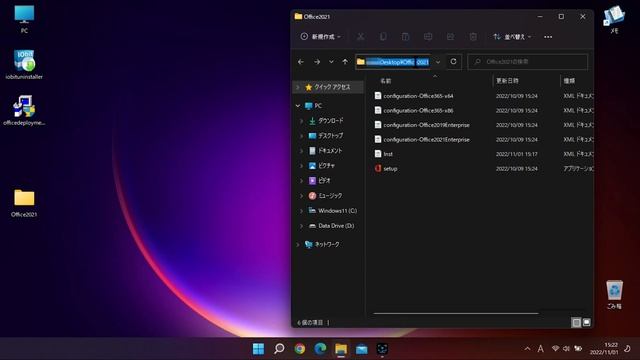Expand the Windows11 (C:) drive node
This screenshot has width=640, height=360.
[302, 211]
